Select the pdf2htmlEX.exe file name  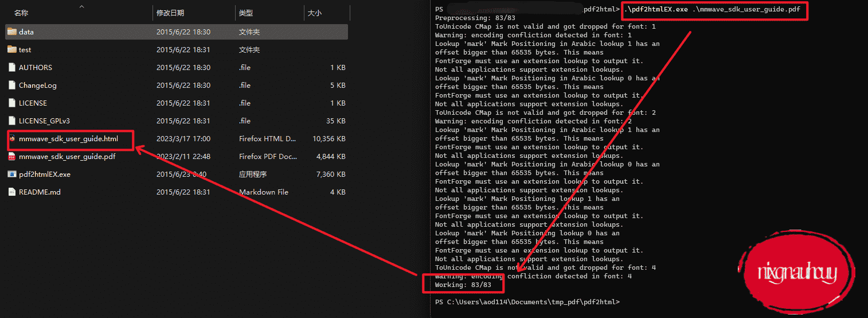[45, 174]
